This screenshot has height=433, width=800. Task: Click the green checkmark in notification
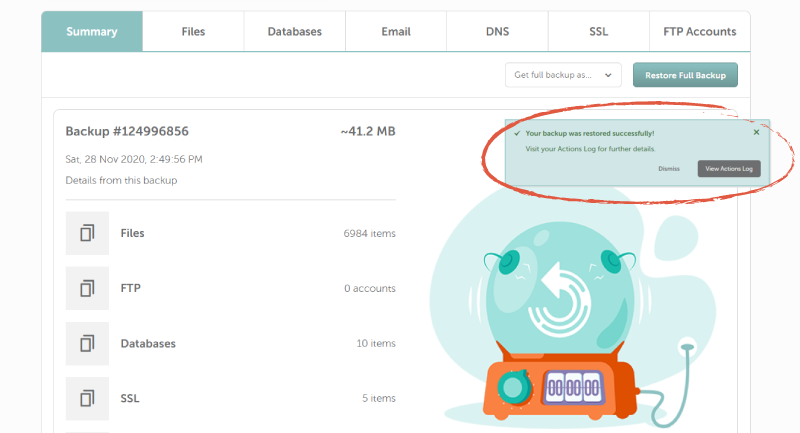tap(517, 134)
